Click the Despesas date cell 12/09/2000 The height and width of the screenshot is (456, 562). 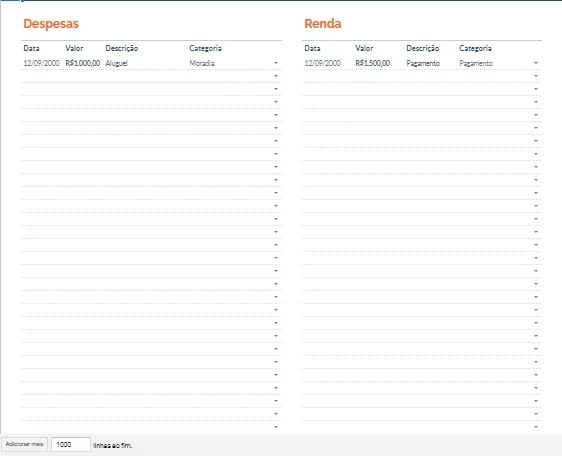(x=42, y=63)
